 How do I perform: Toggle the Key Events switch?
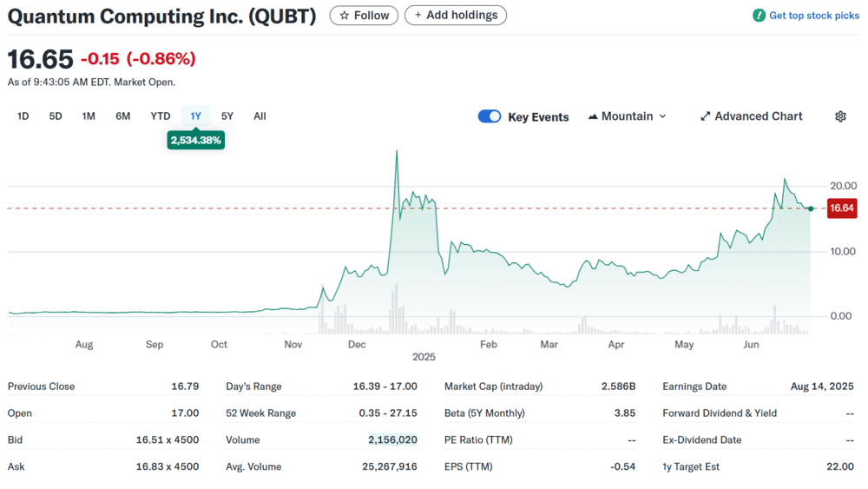coord(490,116)
